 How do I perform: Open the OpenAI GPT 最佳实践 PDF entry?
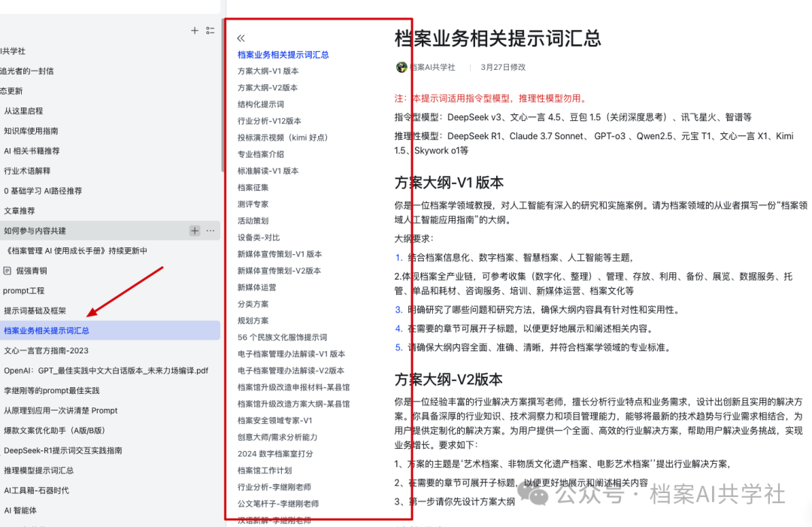(106, 371)
